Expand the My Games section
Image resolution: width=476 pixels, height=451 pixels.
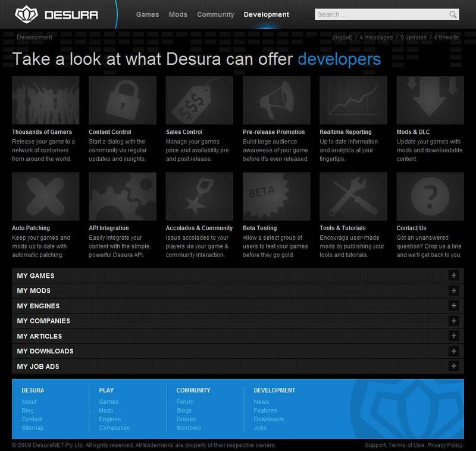453,275
